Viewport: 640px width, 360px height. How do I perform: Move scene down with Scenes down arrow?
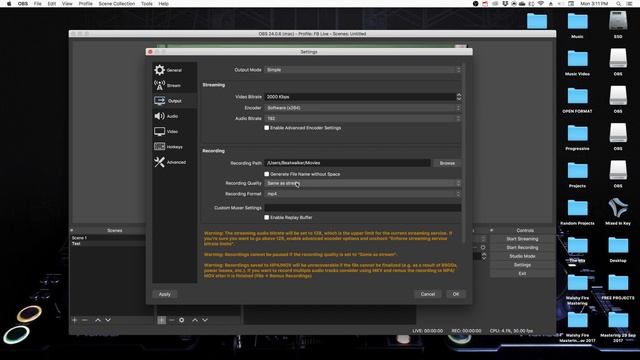[108, 320]
